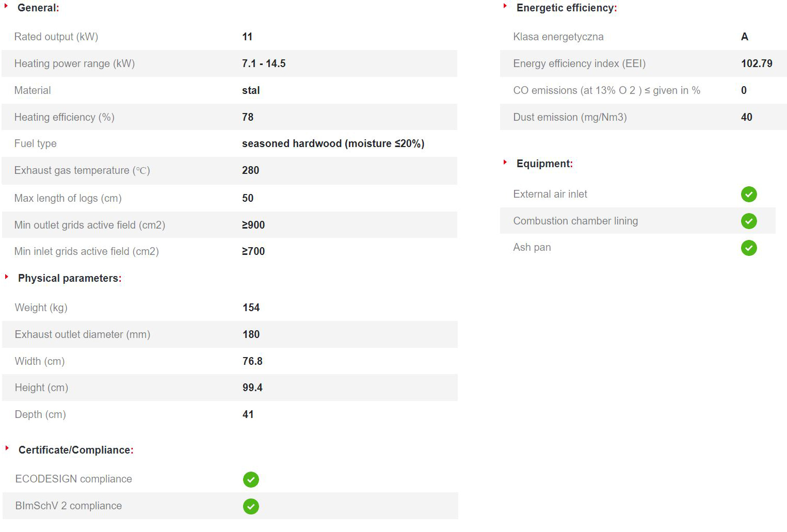Select the Rated output (kW) row label

[x=56, y=37]
